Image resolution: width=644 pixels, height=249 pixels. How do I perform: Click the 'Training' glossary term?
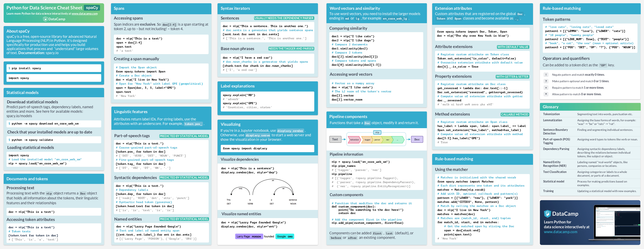548,191
